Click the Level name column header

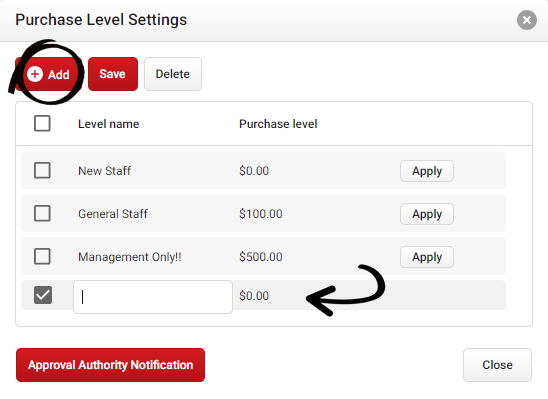coord(109,124)
